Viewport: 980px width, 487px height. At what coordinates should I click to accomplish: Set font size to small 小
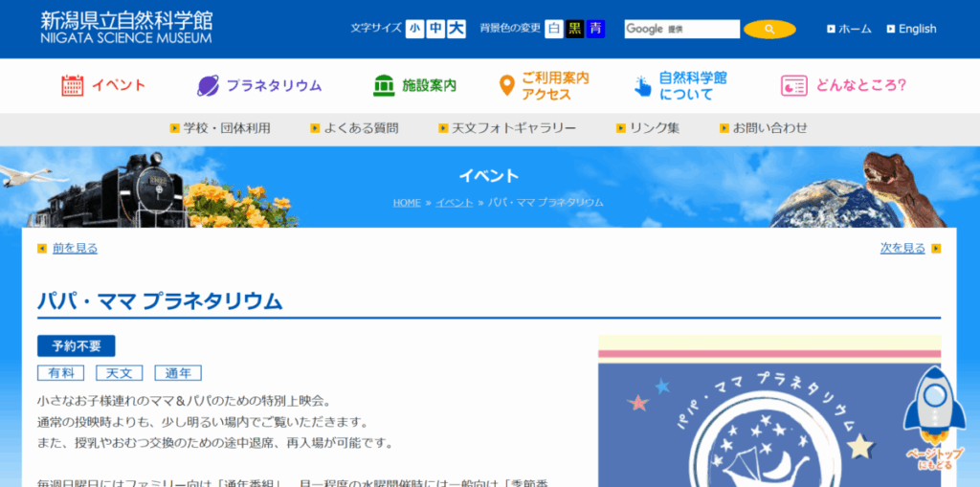pos(414,29)
